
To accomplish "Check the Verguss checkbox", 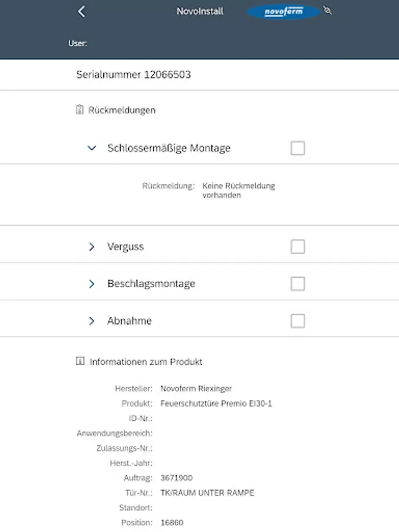I will click(x=297, y=246).
